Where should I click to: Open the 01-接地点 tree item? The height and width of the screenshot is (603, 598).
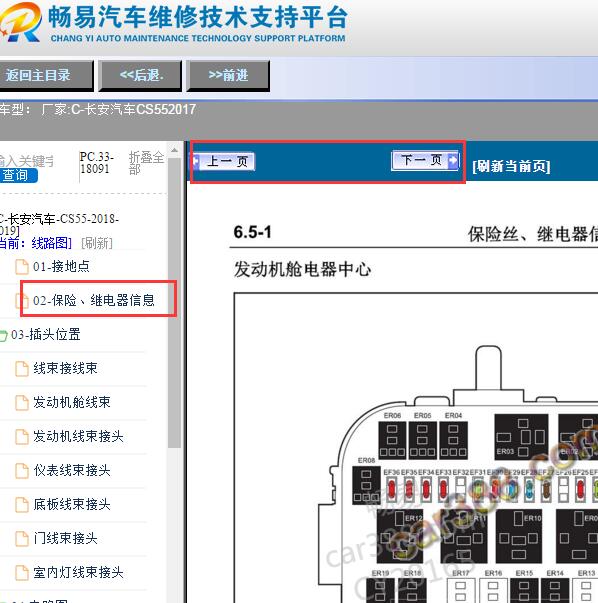pyautogui.click(x=61, y=267)
